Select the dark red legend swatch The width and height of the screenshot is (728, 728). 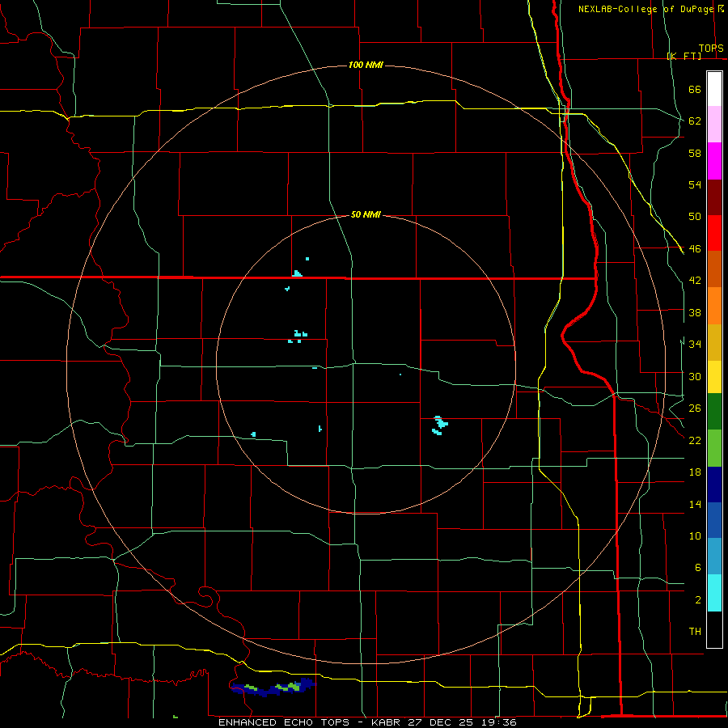[x=714, y=197]
